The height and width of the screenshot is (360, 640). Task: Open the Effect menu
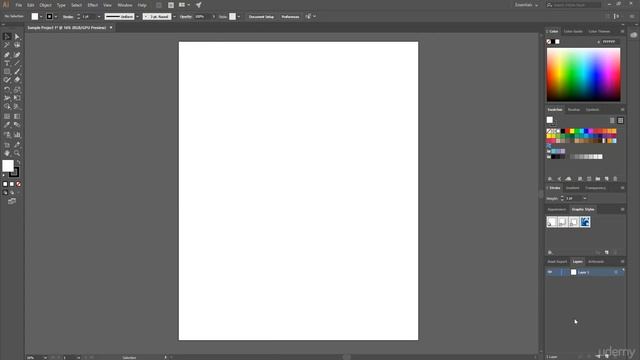tap(93, 5)
